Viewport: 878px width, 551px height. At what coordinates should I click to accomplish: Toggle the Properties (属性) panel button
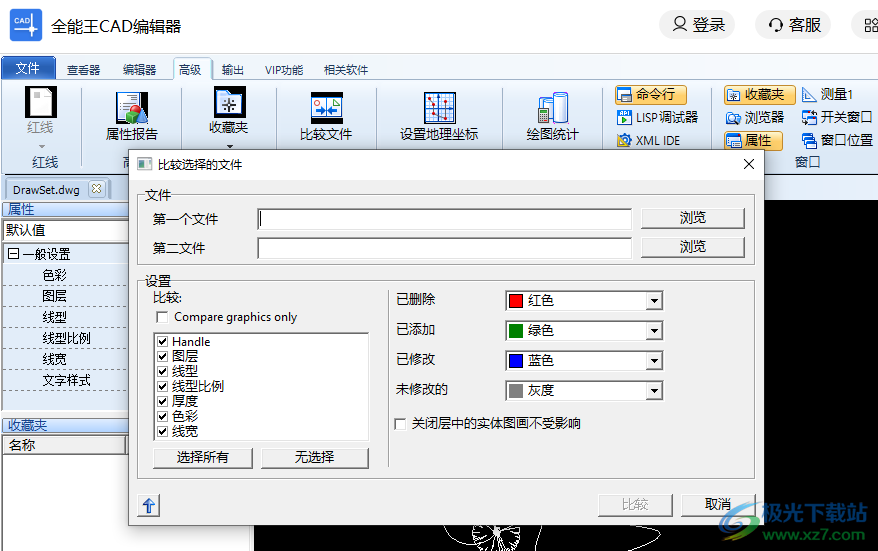pos(753,141)
